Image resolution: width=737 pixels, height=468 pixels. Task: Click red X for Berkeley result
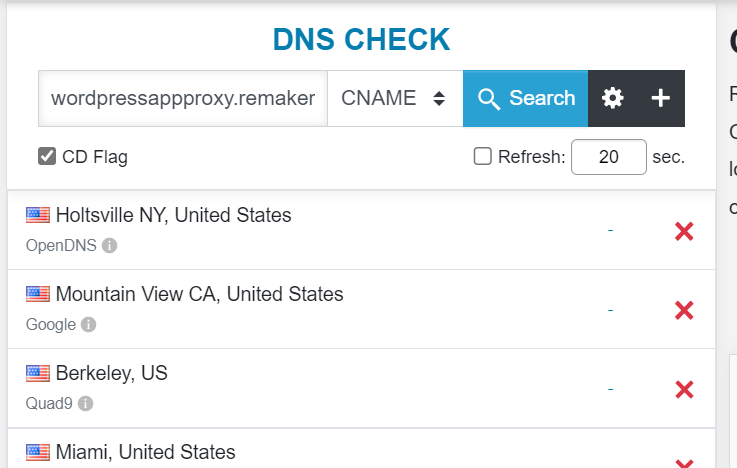point(684,389)
